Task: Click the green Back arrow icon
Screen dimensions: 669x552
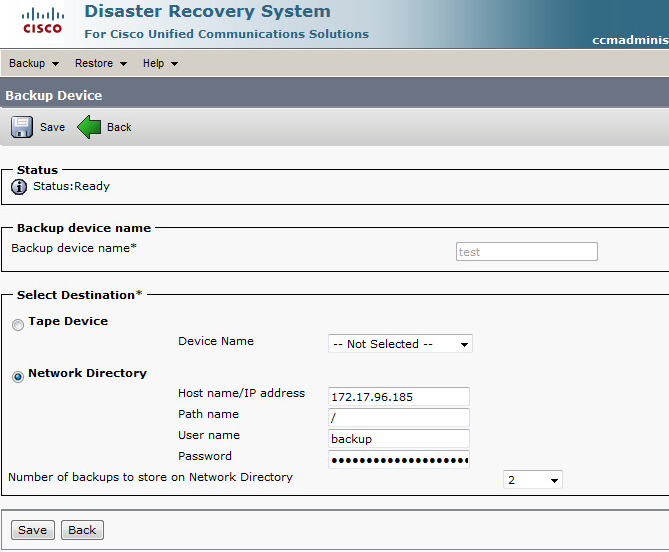Action: click(89, 127)
